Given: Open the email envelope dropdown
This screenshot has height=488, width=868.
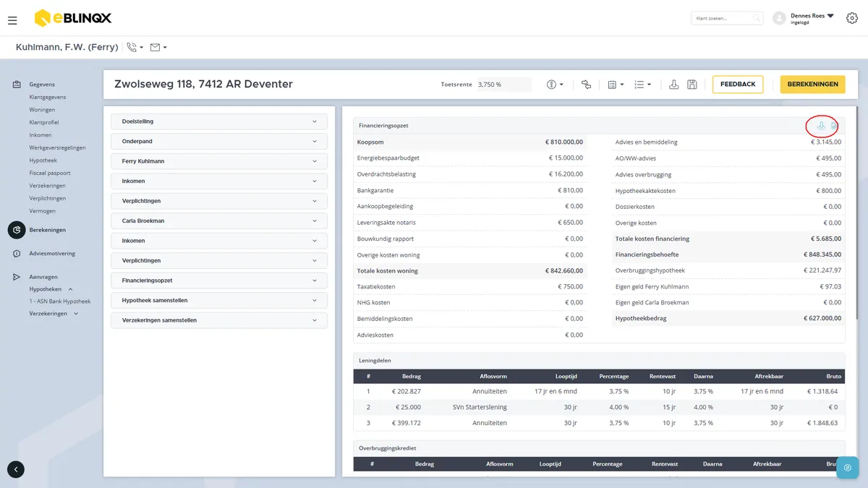Looking at the screenshot, I should (158, 48).
